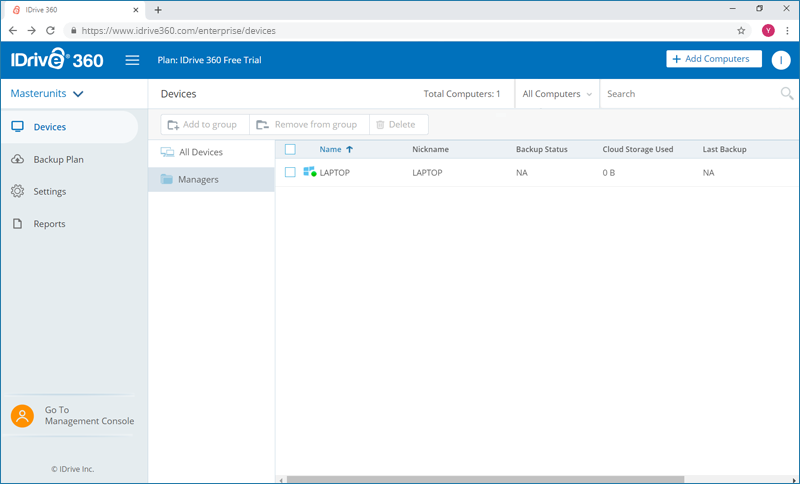Click the Cloud Storage Used column header

(638, 149)
